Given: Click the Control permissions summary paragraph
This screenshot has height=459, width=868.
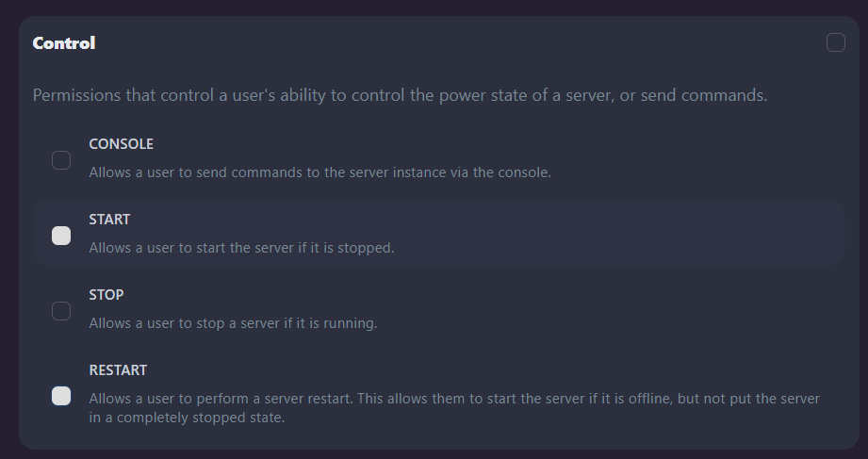Looking at the screenshot, I should click(x=400, y=95).
